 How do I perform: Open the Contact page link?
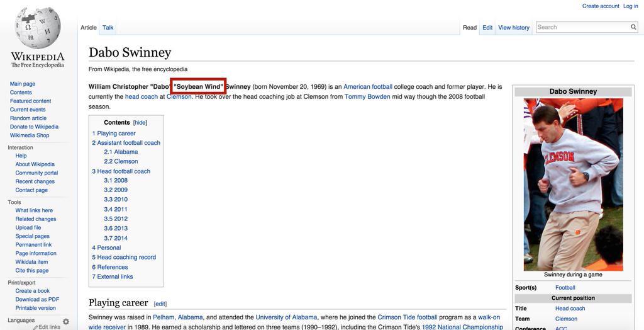click(x=31, y=191)
